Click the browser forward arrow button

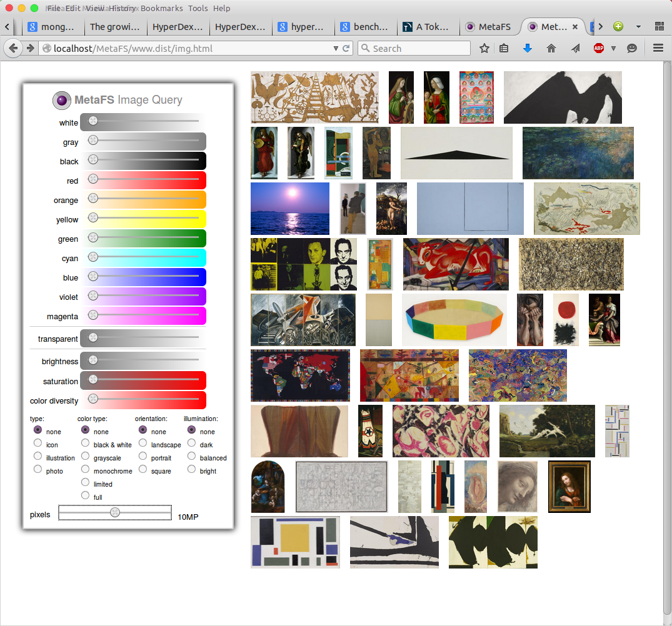coord(30,48)
